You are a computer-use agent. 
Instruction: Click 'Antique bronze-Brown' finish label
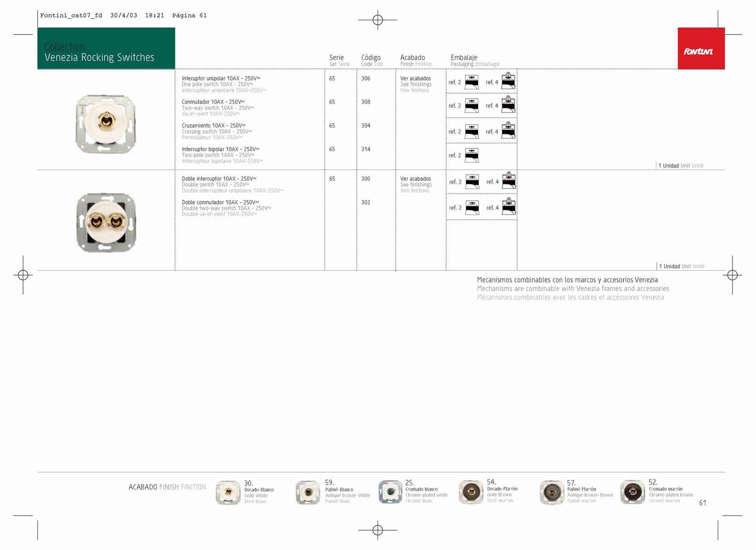(x=590, y=495)
